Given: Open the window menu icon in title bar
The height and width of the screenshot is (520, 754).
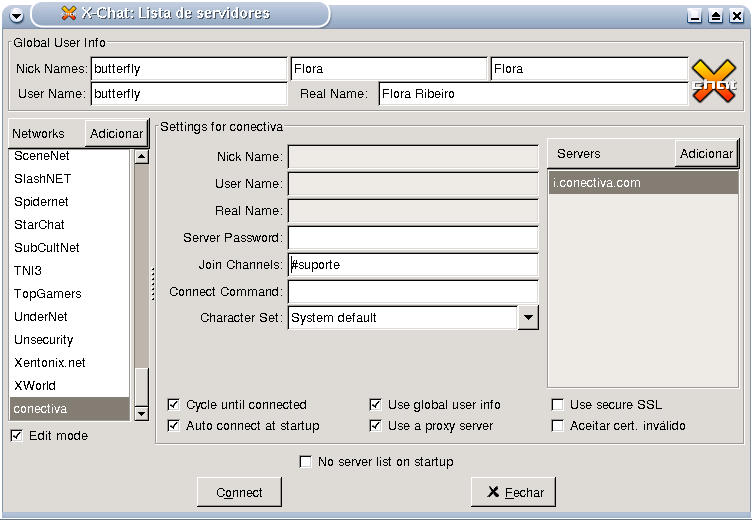Looking at the screenshot, I should pyautogui.click(x=16, y=15).
